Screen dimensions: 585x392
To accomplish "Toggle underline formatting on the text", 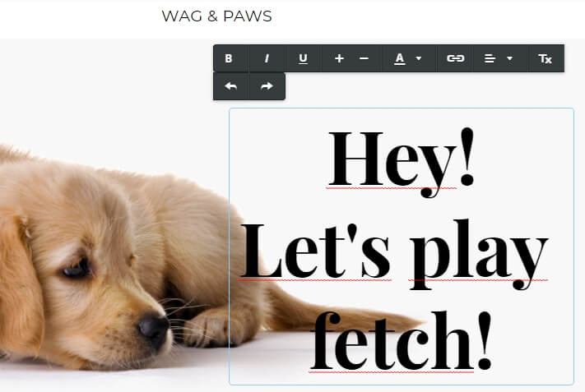I will click(x=303, y=58).
